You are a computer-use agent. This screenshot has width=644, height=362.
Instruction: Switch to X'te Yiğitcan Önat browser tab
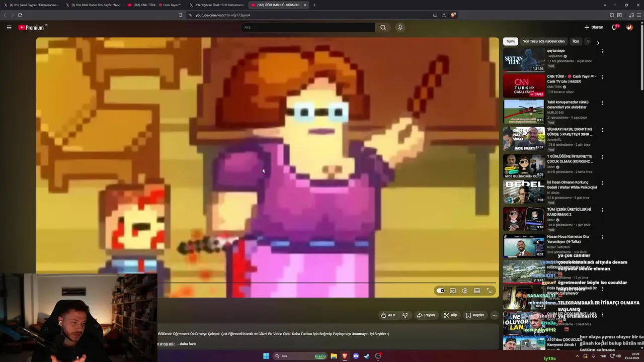pyautogui.click(x=217, y=5)
